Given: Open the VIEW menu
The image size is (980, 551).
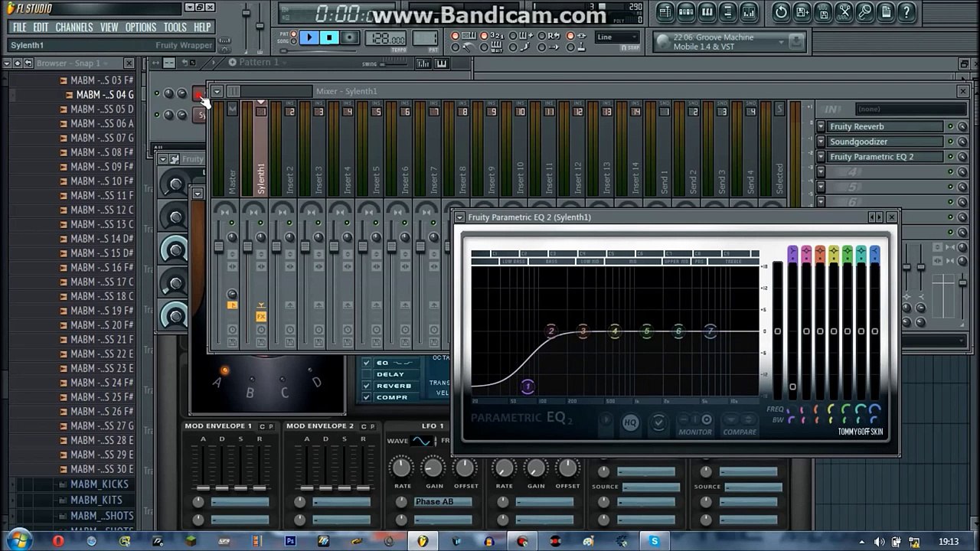Looking at the screenshot, I should [x=109, y=27].
